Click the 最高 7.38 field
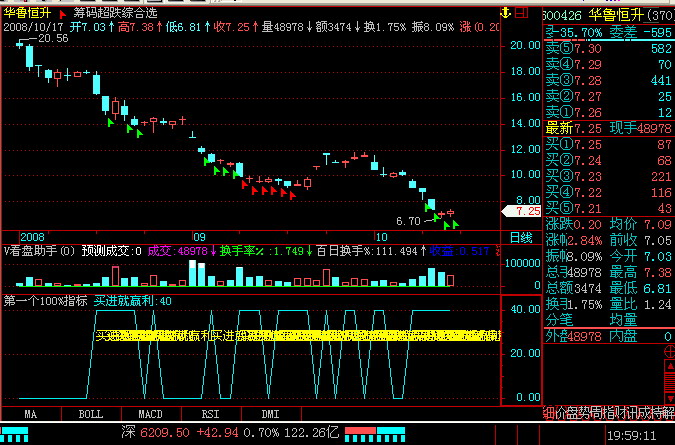This screenshot has width=675, height=445. (641, 272)
